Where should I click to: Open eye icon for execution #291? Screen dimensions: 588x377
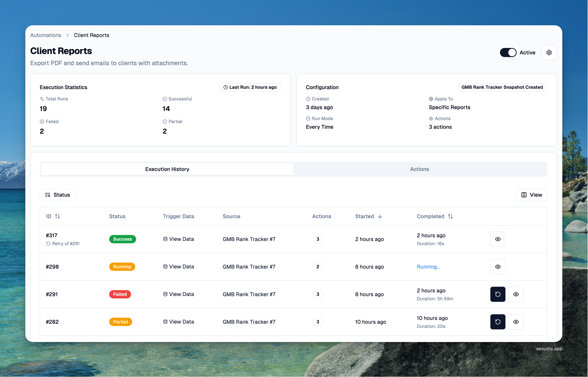point(516,294)
